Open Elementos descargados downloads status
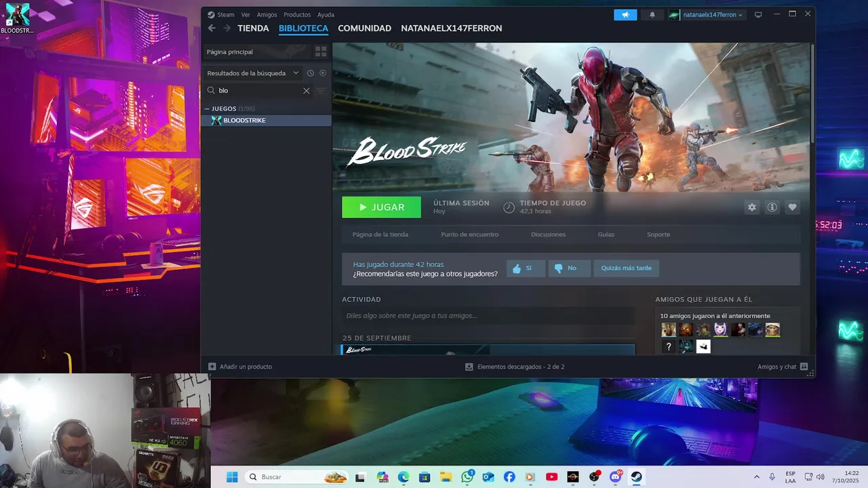 click(x=515, y=367)
